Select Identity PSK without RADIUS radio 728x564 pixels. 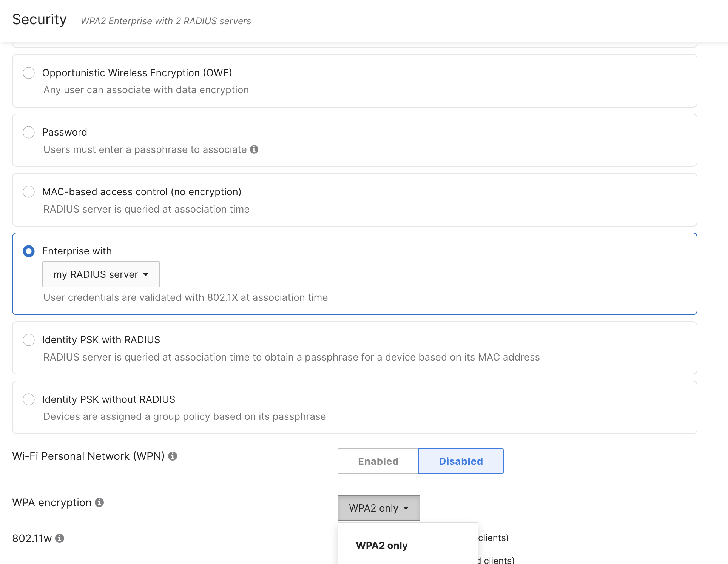29,399
